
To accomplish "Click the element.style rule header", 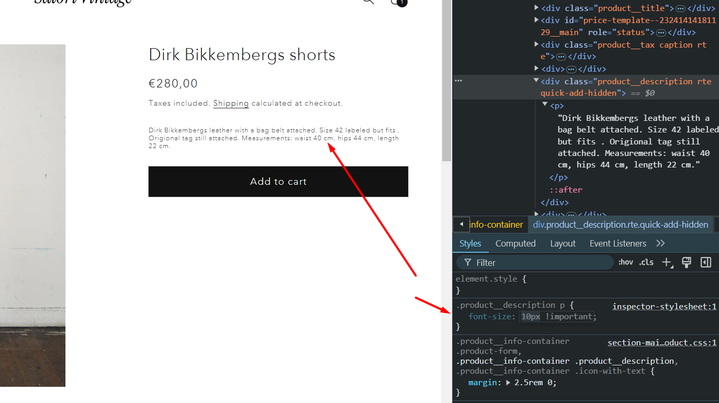I will [x=486, y=279].
